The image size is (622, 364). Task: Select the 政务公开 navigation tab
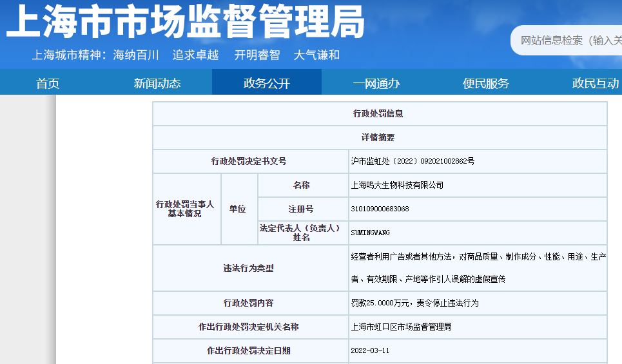(267, 82)
